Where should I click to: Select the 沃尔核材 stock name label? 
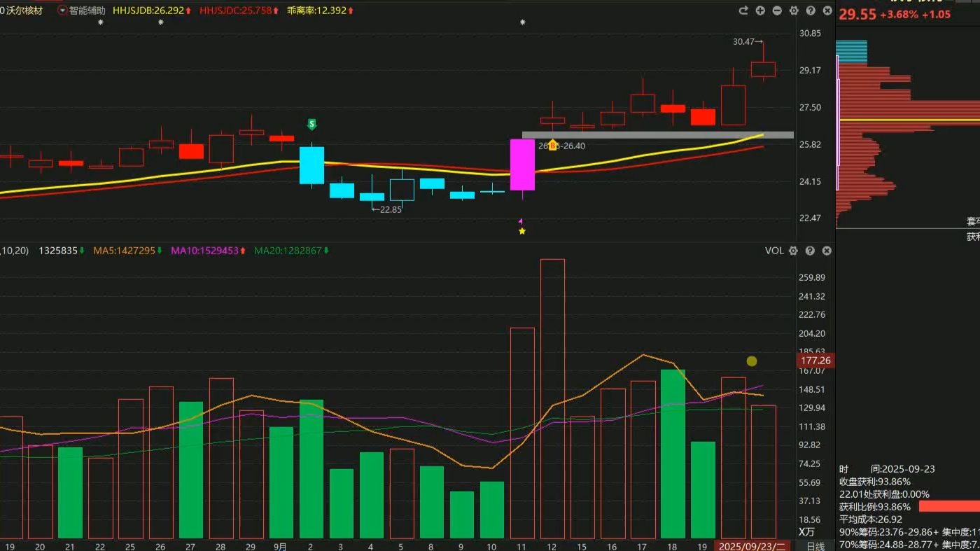pyautogui.click(x=25, y=11)
